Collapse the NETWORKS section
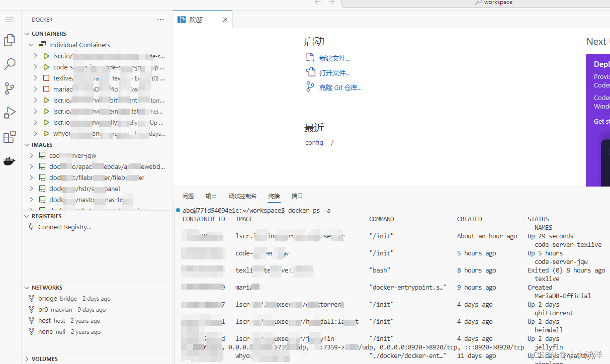 (x=27, y=287)
